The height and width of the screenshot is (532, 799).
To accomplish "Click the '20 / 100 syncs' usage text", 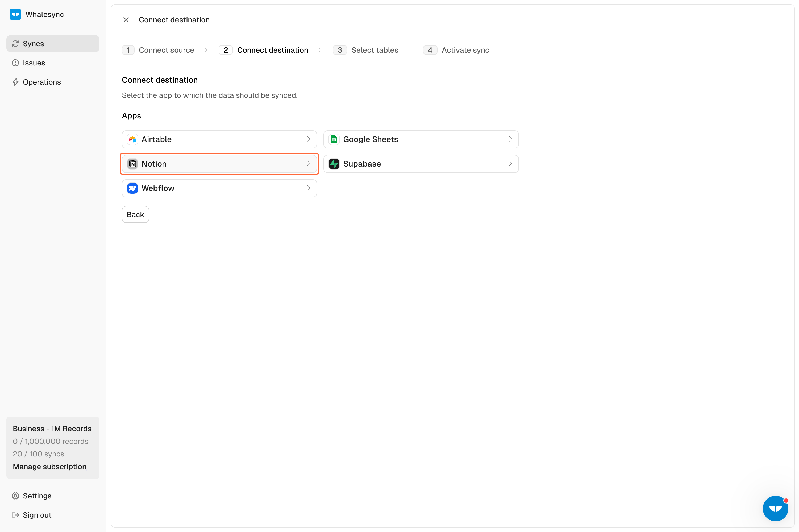I will click(38, 454).
